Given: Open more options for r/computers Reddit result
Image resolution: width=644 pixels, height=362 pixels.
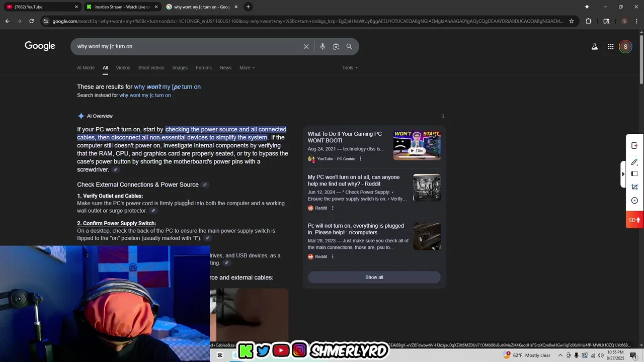Looking at the screenshot, I should [333, 257].
